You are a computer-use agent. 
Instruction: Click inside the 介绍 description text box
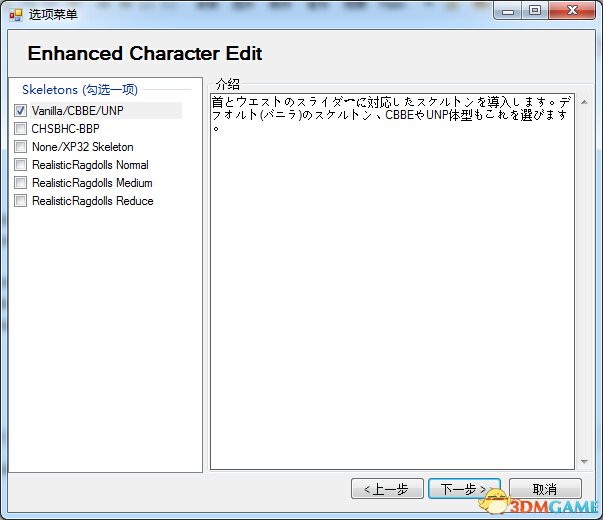pos(392,281)
